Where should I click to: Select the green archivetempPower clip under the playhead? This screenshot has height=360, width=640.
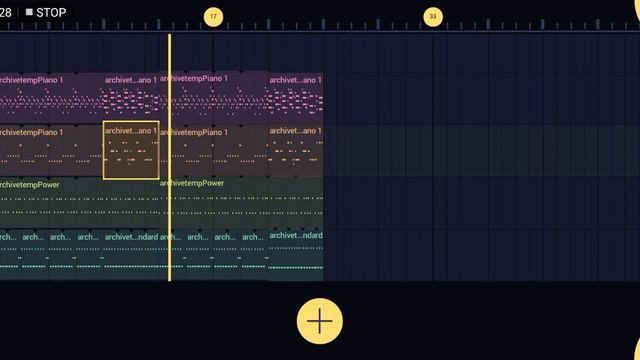pos(241,202)
